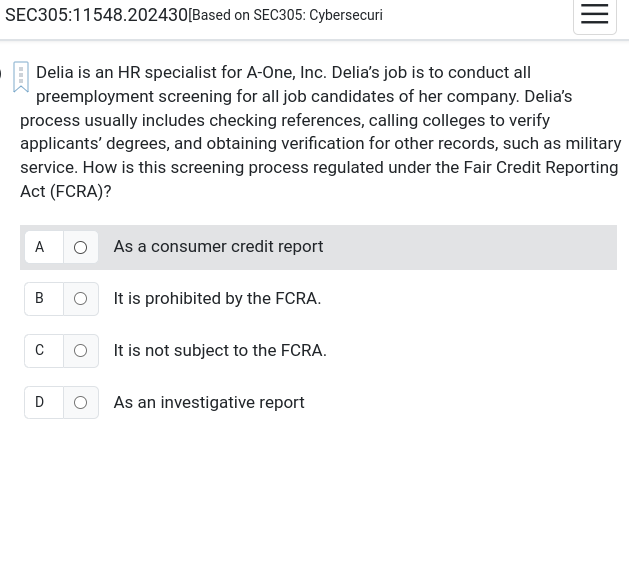
Task: Bookmark this question with flag icon
Action: coord(21,77)
